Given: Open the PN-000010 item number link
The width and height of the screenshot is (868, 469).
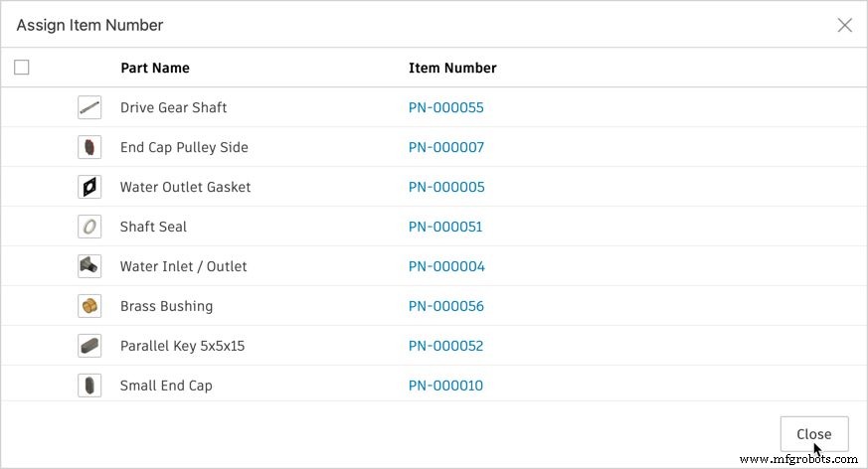Looking at the screenshot, I should (445, 386).
